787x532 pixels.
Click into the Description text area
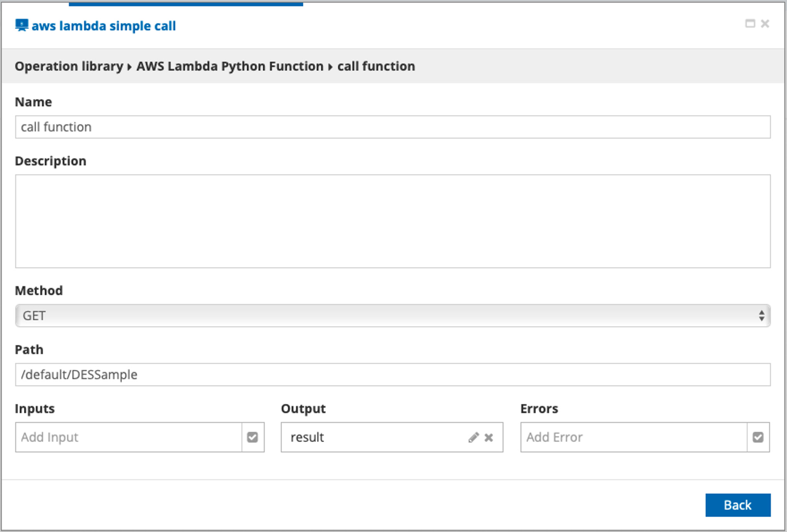click(x=393, y=221)
